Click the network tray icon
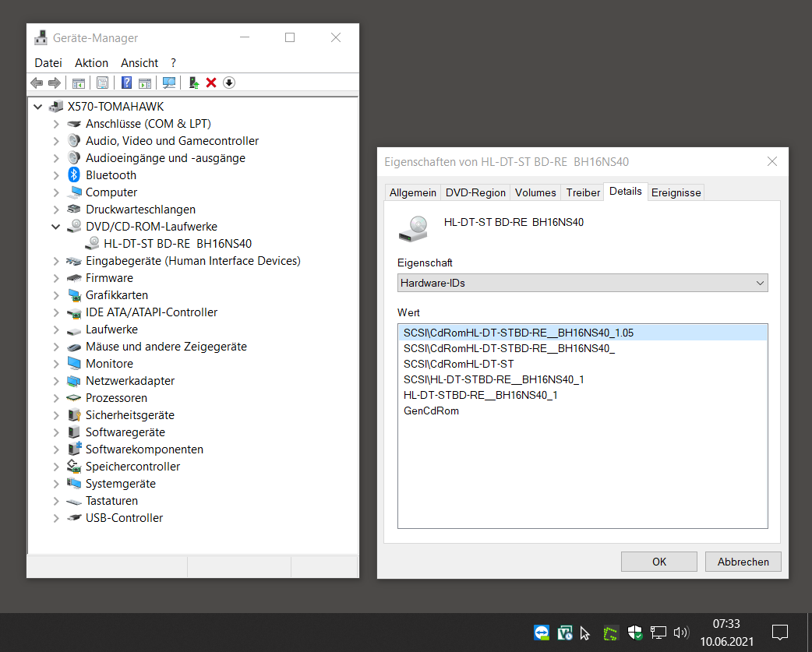 [x=658, y=633]
